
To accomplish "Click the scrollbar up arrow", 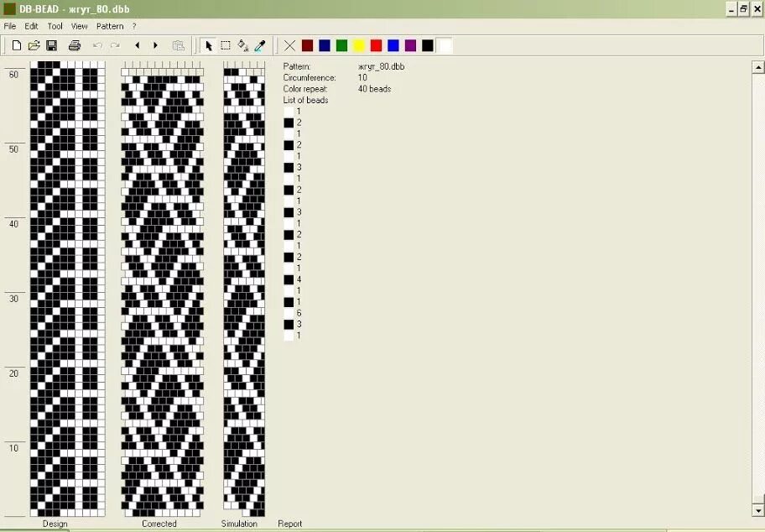I will (x=757, y=67).
